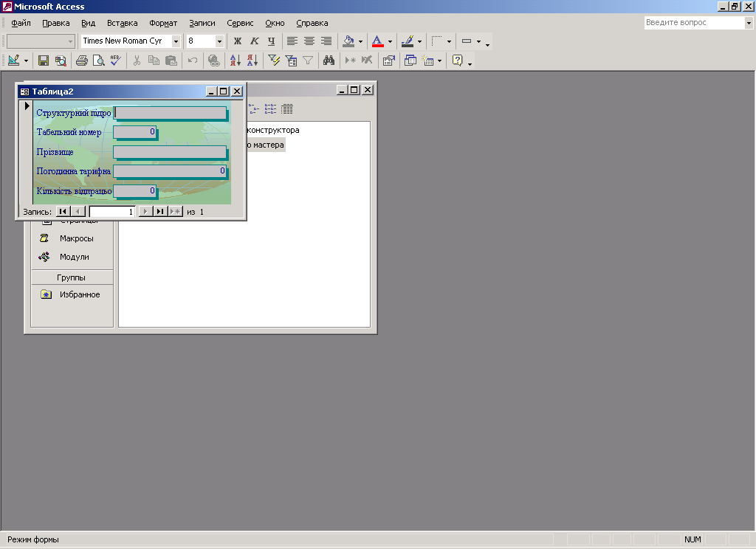This screenshot has height=549, width=756.
Task: Switch form view with the design View icon
Action: 13,61
